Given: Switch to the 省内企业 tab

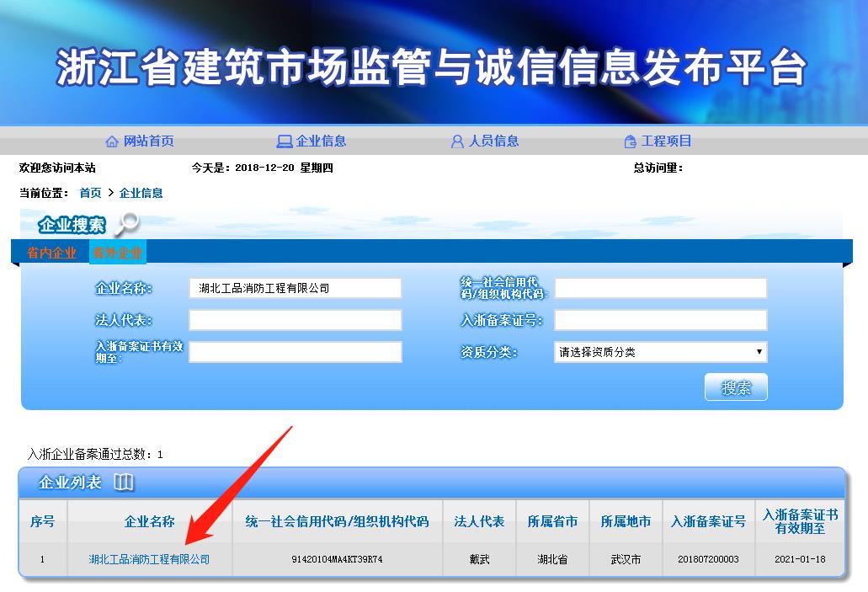Looking at the screenshot, I should tap(51, 253).
